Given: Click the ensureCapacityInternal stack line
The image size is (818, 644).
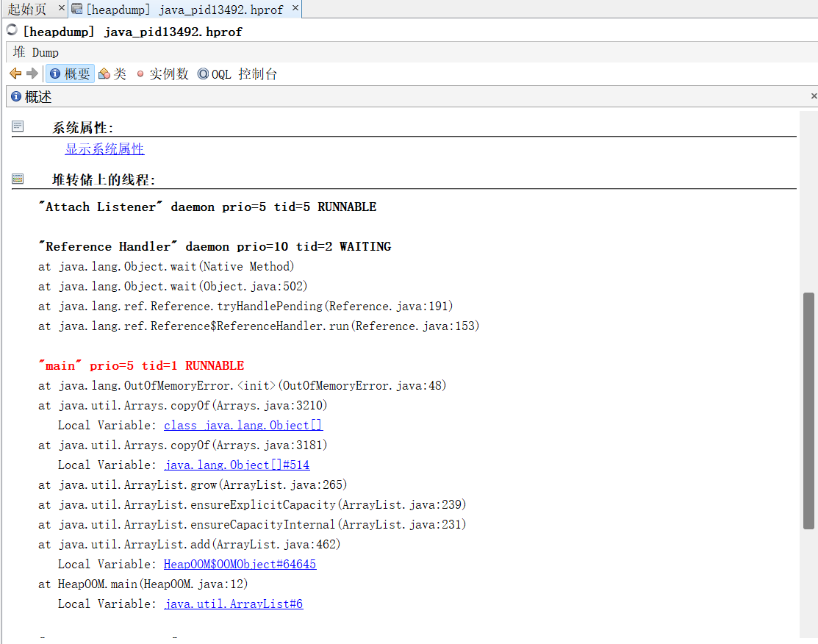Looking at the screenshot, I should (x=252, y=524).
